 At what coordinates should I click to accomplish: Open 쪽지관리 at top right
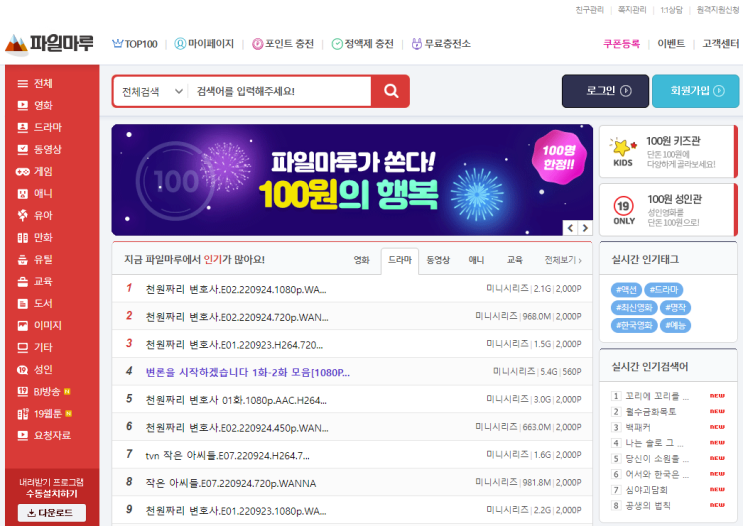[632, 10]
